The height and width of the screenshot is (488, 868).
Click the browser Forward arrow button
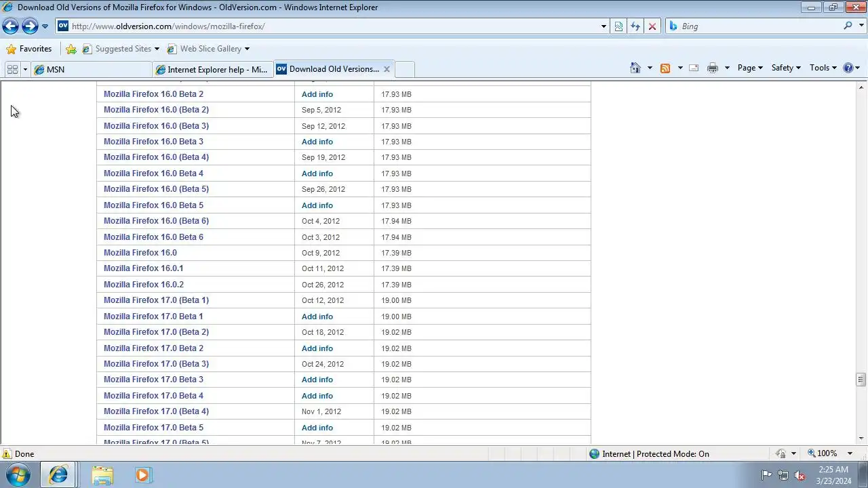(30, 26)
